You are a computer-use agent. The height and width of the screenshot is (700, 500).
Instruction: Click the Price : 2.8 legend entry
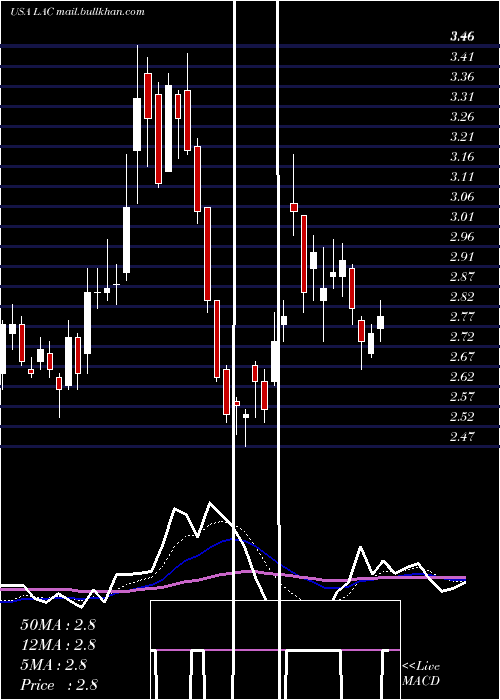click(x=59, y=685)
